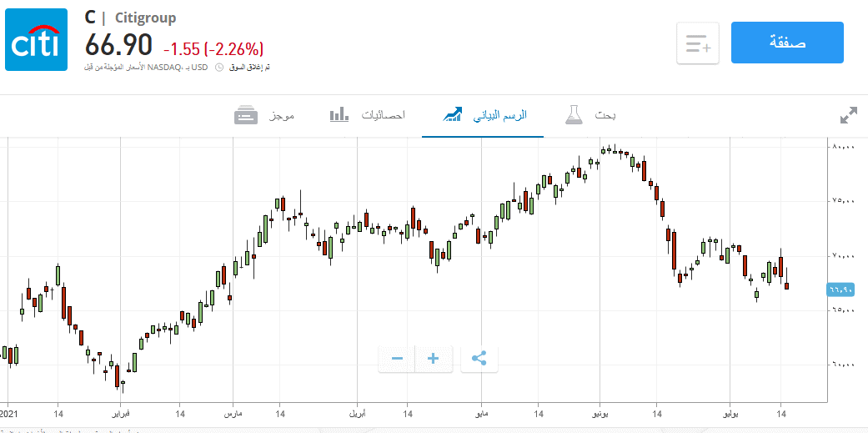Share the chart via share icon
868x433 pixels.
(x=479, y=359)
